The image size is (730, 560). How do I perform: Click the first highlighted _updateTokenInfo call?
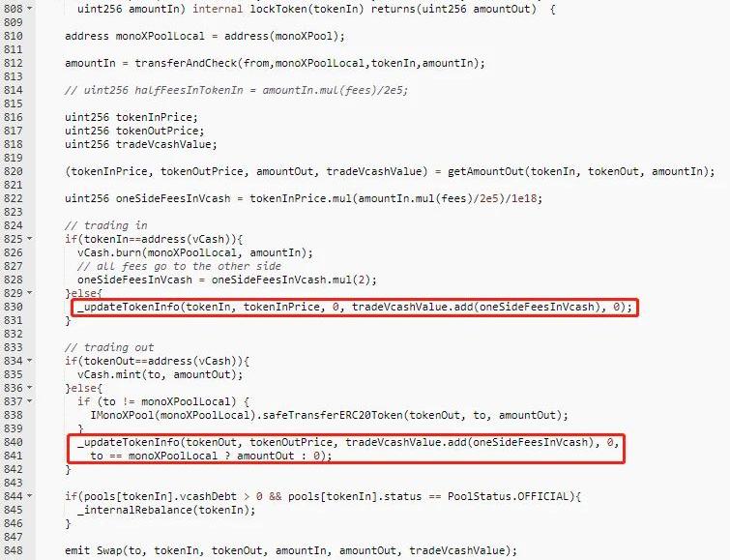click(x=355, y=307)
